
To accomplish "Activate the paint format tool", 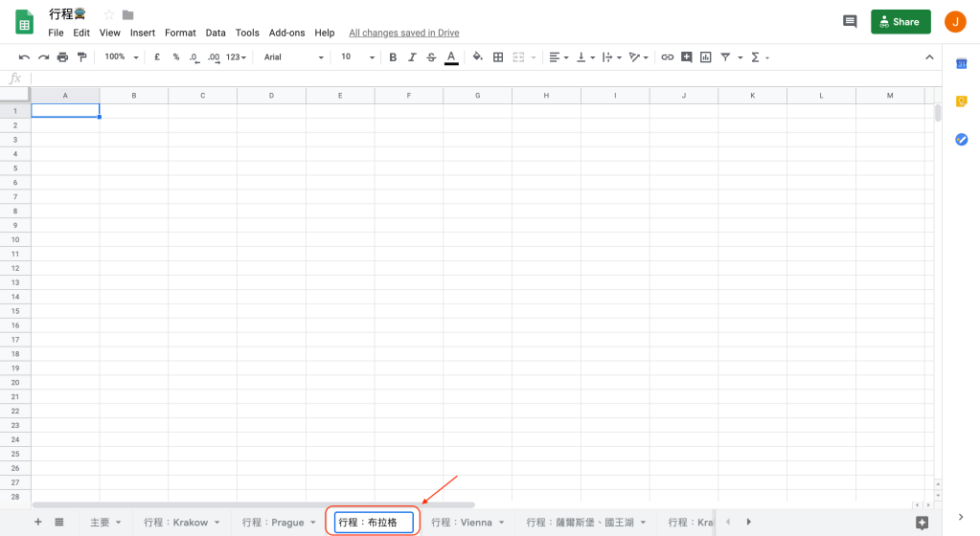I will tap(81, 57).
